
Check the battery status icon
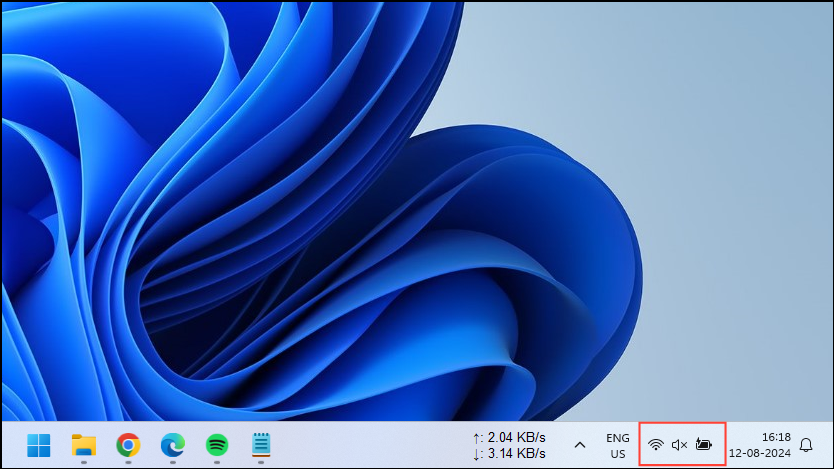[704, 444]
